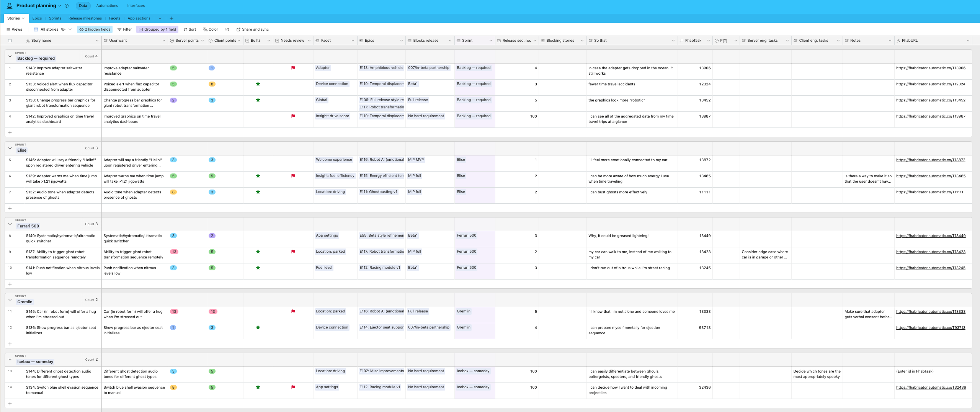
Task: Open the base info icon beside Product planning
Action: click(67, 6)
